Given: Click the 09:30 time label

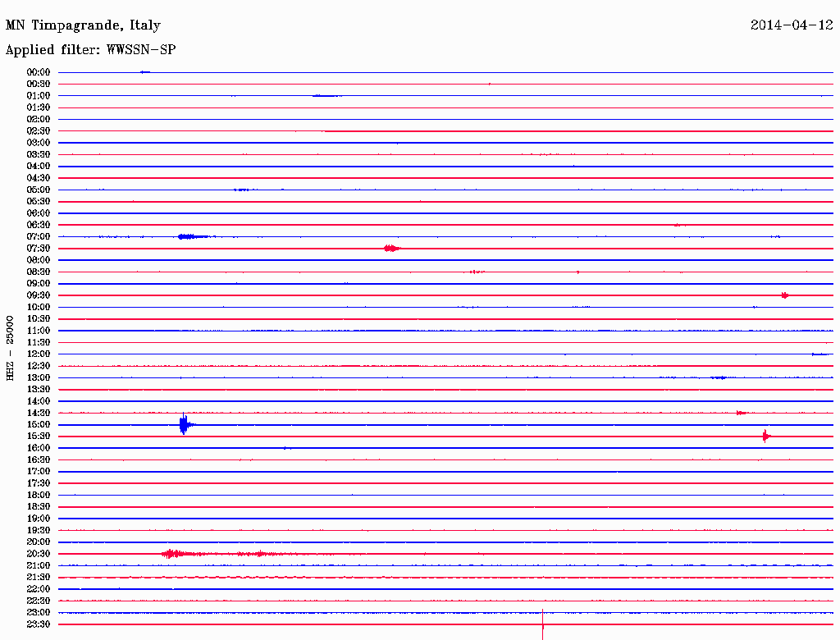Looking at the screenshot, I should pos(39,295).
